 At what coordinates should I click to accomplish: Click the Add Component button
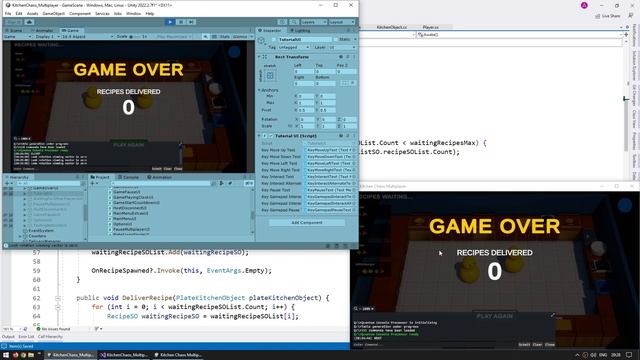point(307,223)
